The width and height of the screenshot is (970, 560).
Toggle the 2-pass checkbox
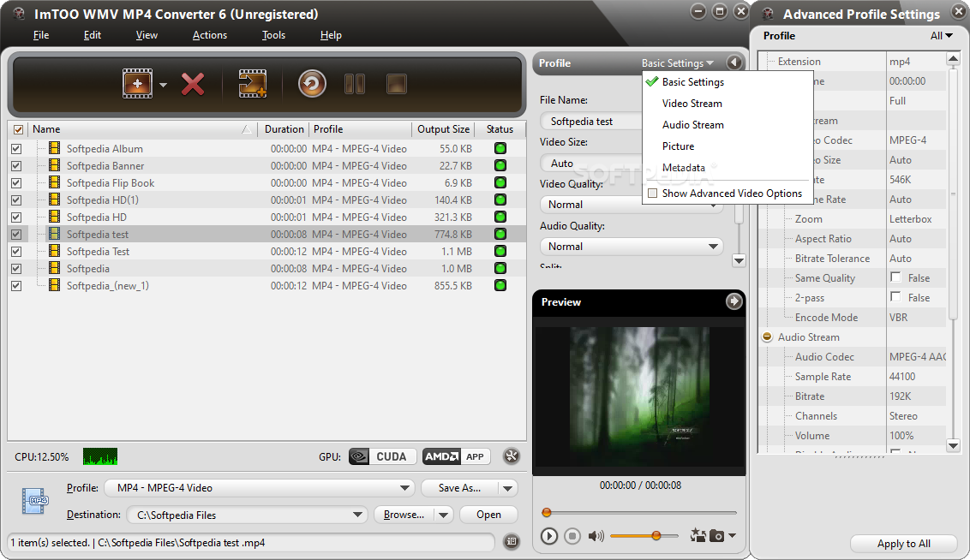[x=895, y=296]
